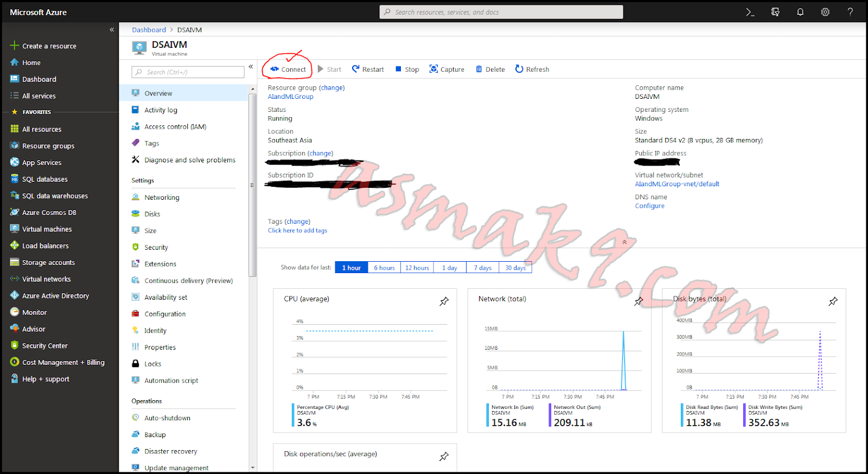
Task: Click Configure DNS name link
Action: click(x=649, y=206)
